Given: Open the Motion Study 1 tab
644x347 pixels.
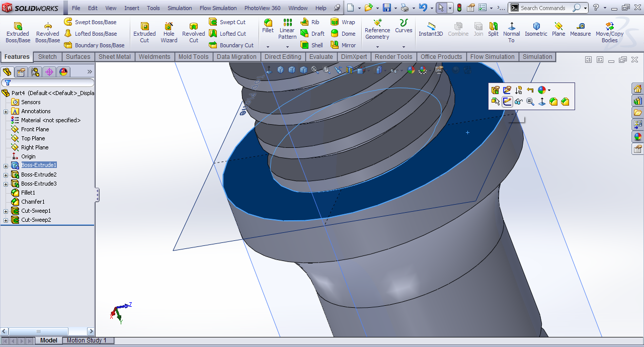Looking at the screenshot, I should click(87, 340).
